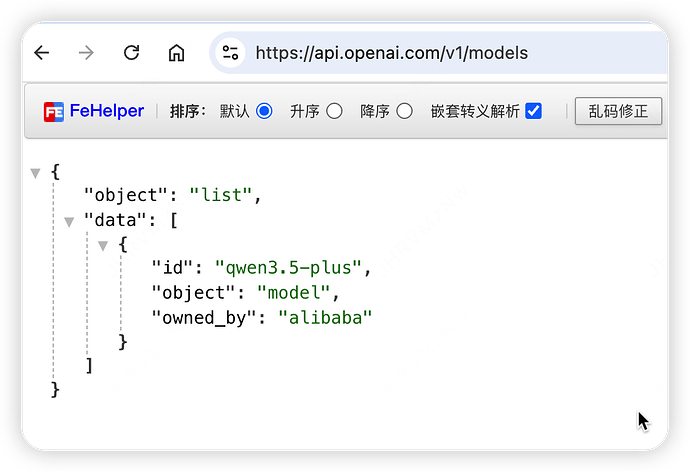Click the browser back arrow
The image size is (690, 472).
click(x=42, y=53)
